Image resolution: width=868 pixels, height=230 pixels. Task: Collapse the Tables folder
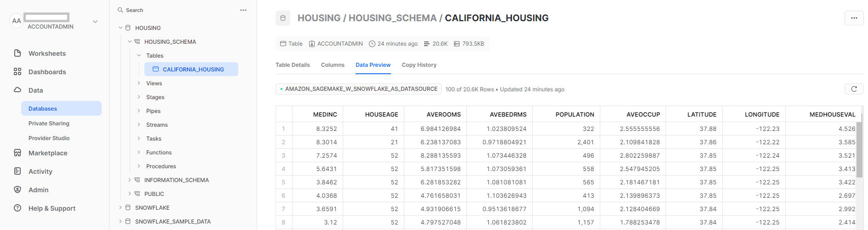(x=139, y=55)
